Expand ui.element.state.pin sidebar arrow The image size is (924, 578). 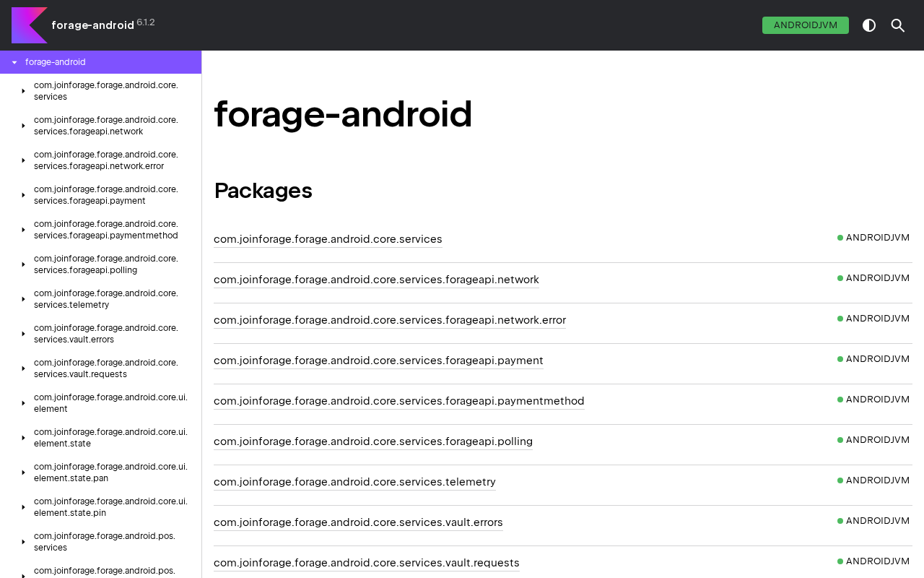23,507
